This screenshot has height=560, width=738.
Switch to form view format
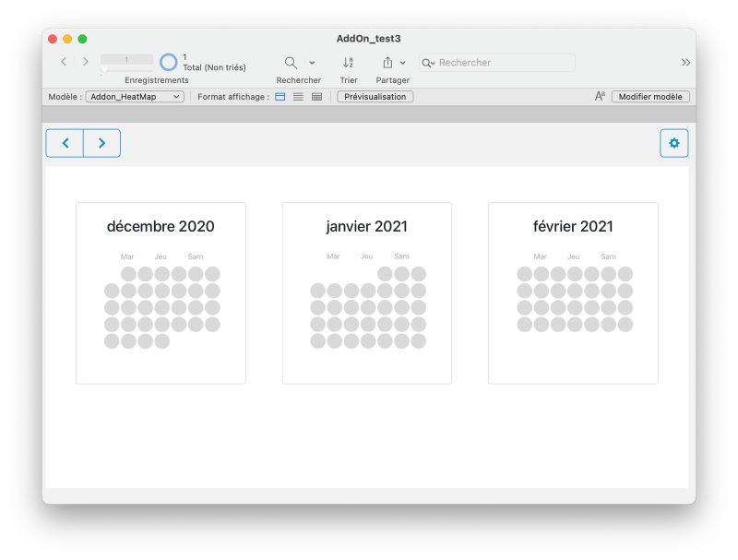pos(280,97)
